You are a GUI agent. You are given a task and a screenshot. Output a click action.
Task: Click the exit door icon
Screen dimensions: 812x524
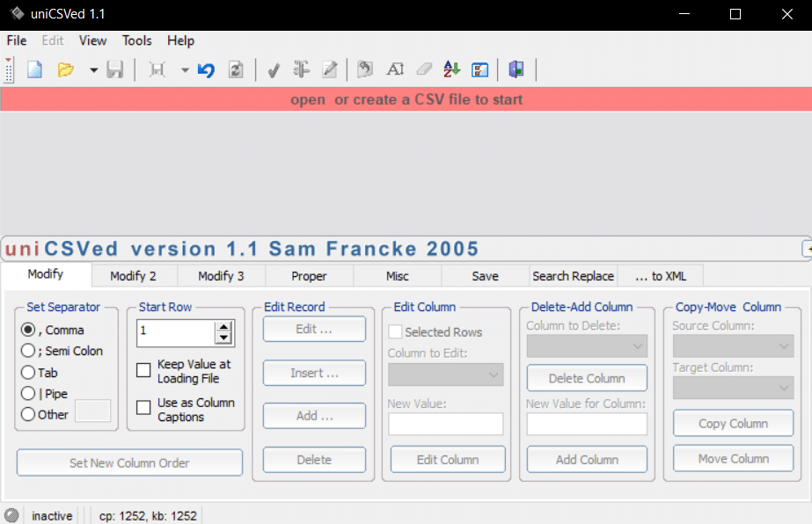(x=516, y=69)
